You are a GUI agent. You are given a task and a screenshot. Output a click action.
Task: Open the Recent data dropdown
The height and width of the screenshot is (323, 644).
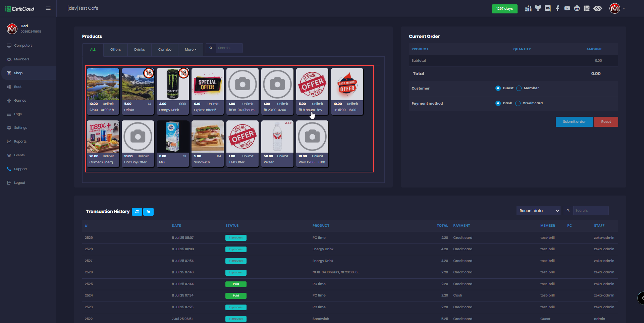pyautogui.click(x=538, y=211)
